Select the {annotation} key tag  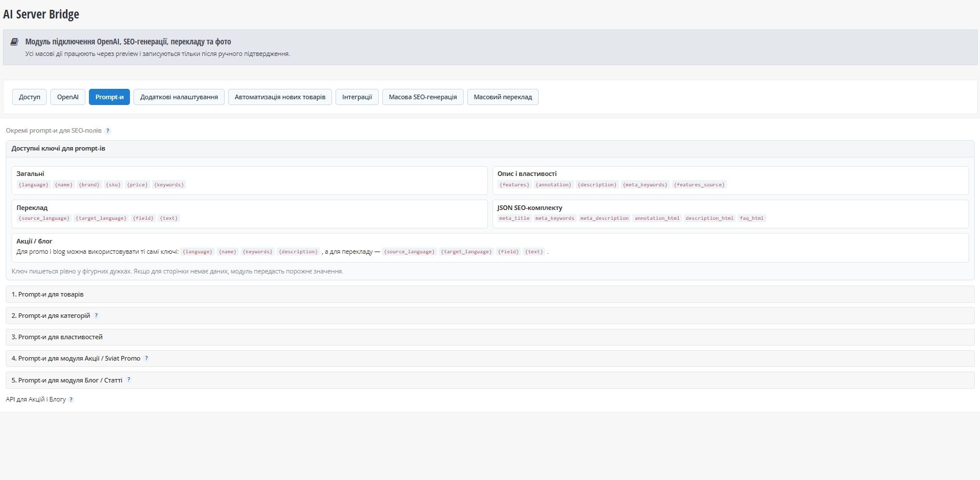(553, 185)
